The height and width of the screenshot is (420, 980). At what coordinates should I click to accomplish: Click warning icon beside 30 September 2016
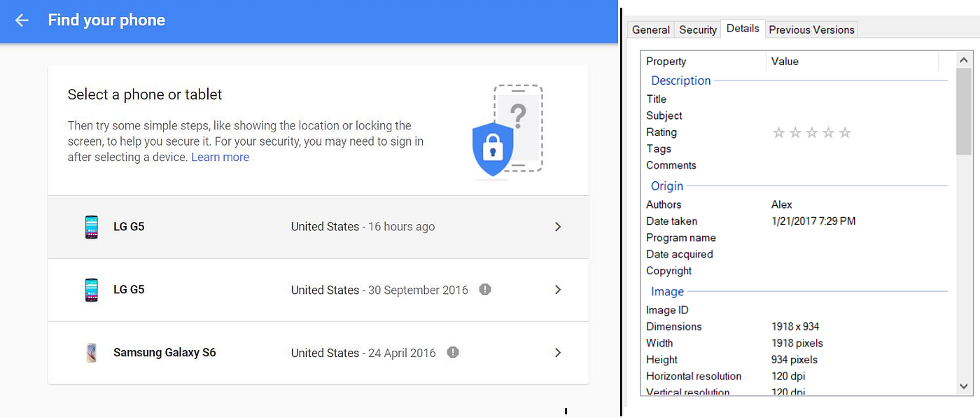[x=485, y=289]
